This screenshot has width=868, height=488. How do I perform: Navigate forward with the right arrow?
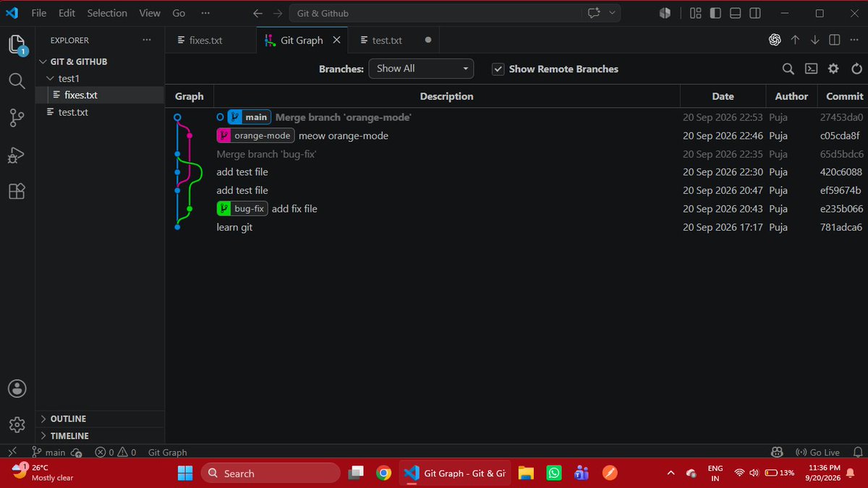pos(278,13)
